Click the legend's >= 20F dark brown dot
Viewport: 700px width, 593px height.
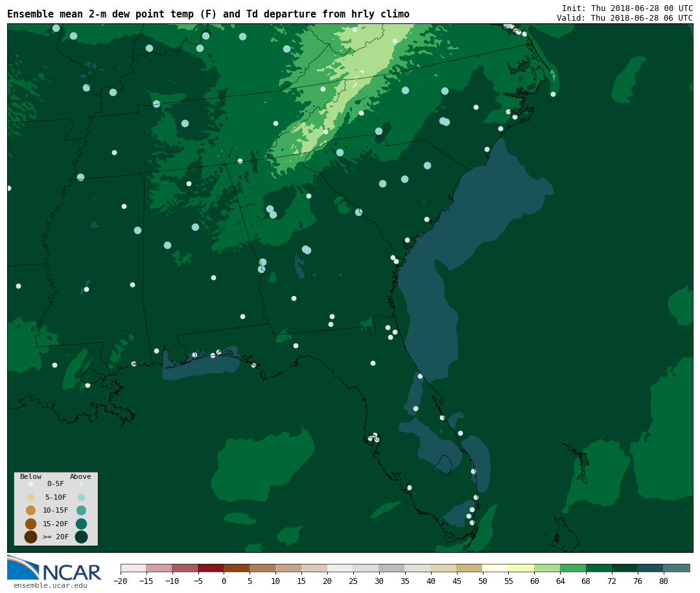(x=31, y=537)
